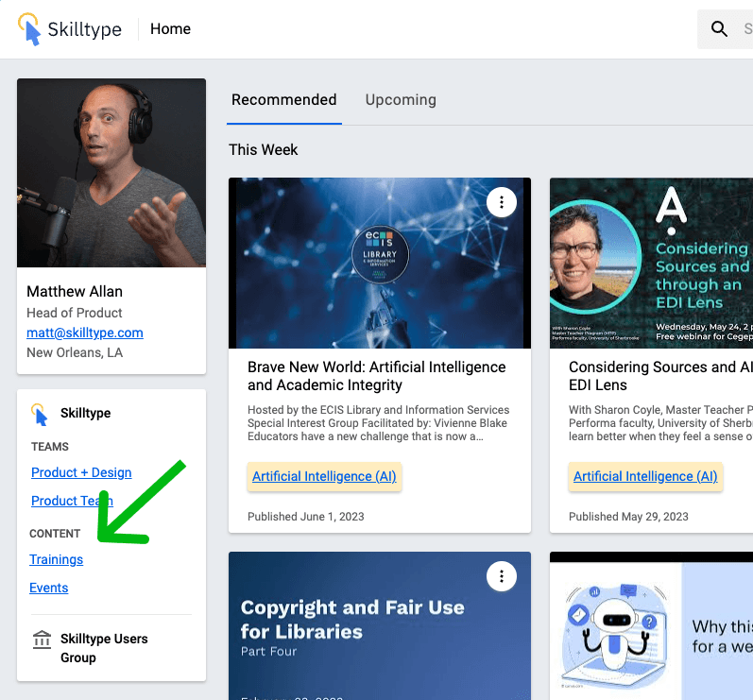Click the 'This Week' section heading
Image resolution: width=753 pixels, height=700 pixels.
coord(264,150)
